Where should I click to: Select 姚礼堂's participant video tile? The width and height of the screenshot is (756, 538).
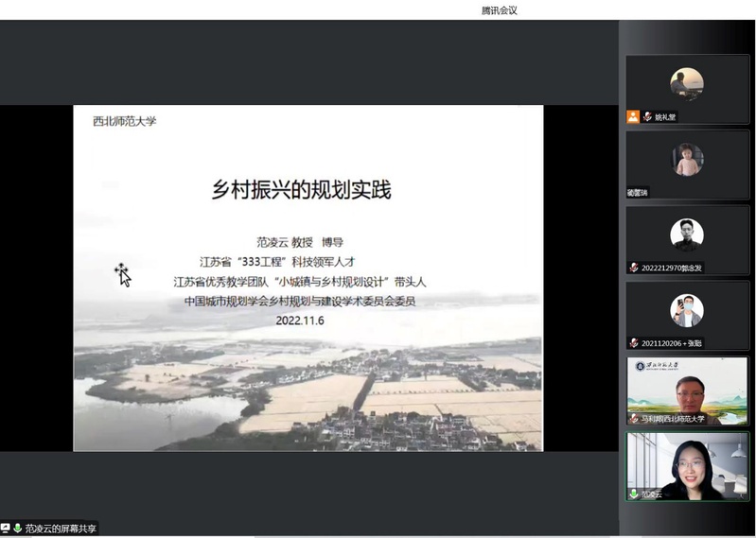[x=687, y=88]
